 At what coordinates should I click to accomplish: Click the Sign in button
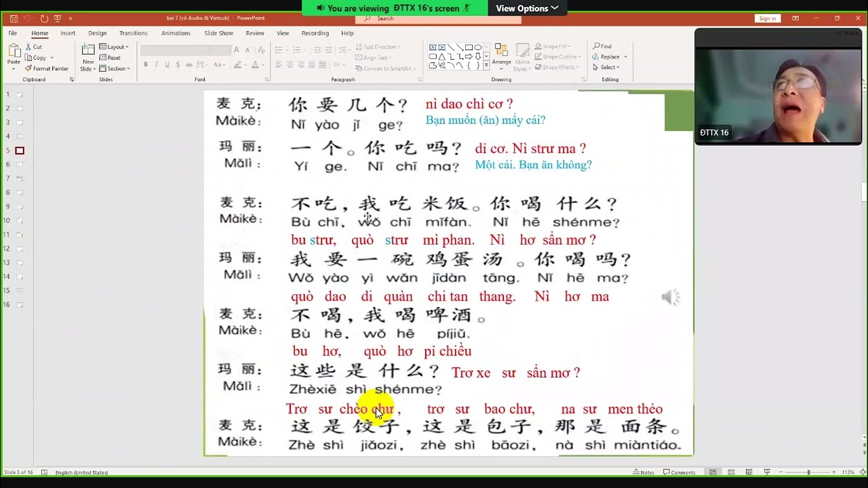pos(767,18)
